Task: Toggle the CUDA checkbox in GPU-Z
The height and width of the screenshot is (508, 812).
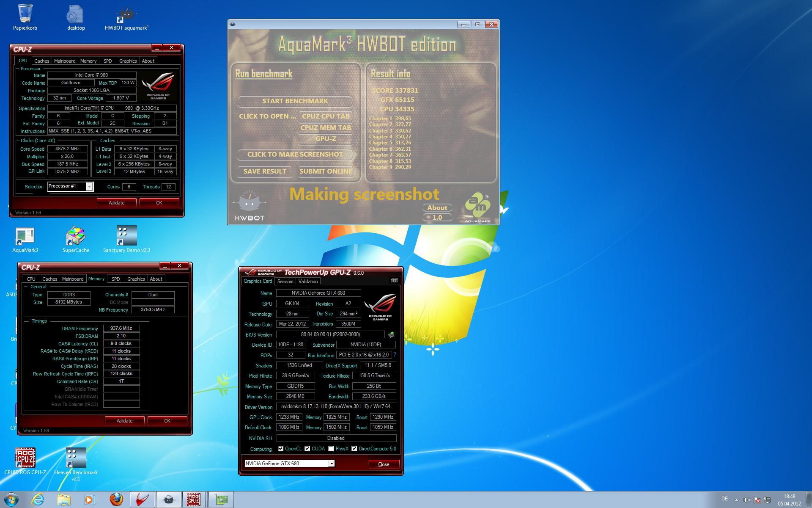Action: pos(307,449)
